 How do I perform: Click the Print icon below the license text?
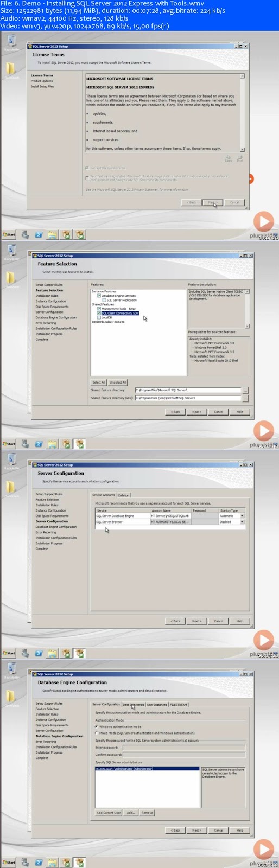[x=240, y=157]
